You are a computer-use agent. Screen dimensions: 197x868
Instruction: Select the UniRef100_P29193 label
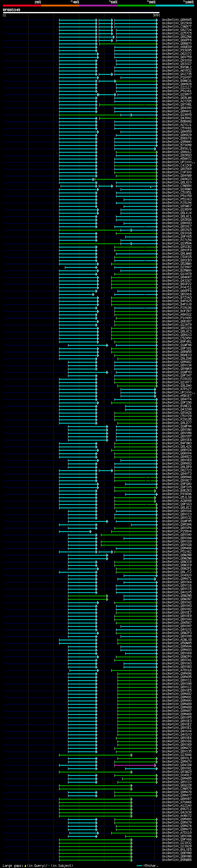coord(177,379)
